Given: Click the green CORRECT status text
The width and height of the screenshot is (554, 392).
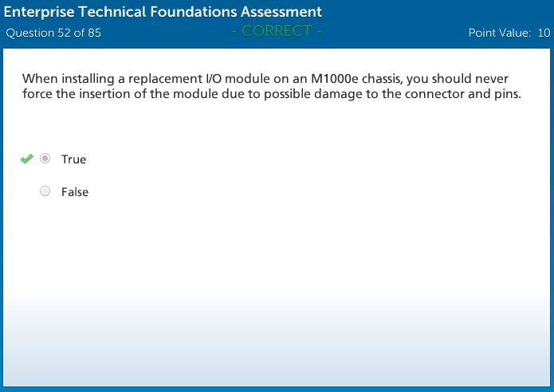Looking at the screenshot, I should [277, 31].
